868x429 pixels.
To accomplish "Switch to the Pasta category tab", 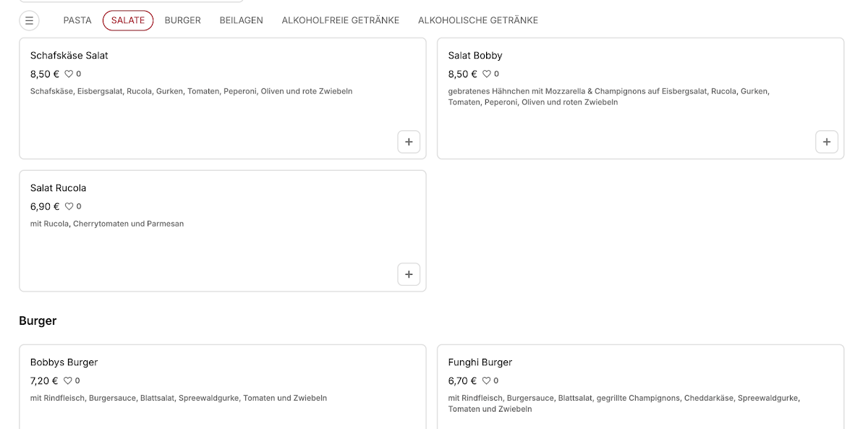I will coord(77,20).
